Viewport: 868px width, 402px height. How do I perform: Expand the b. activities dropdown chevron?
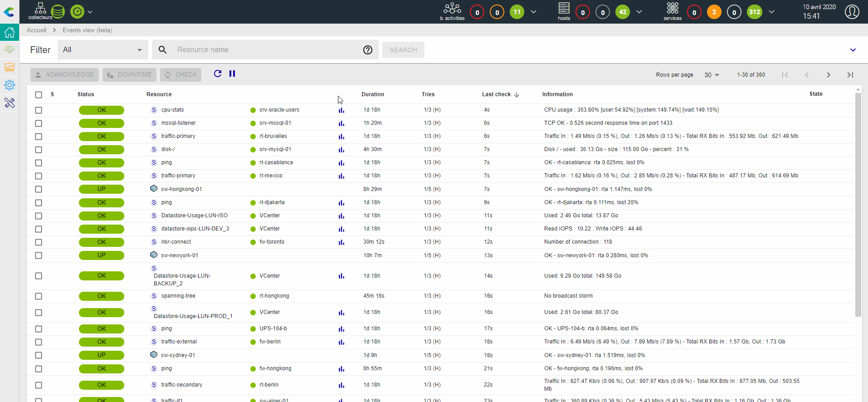tap(534, 12)
